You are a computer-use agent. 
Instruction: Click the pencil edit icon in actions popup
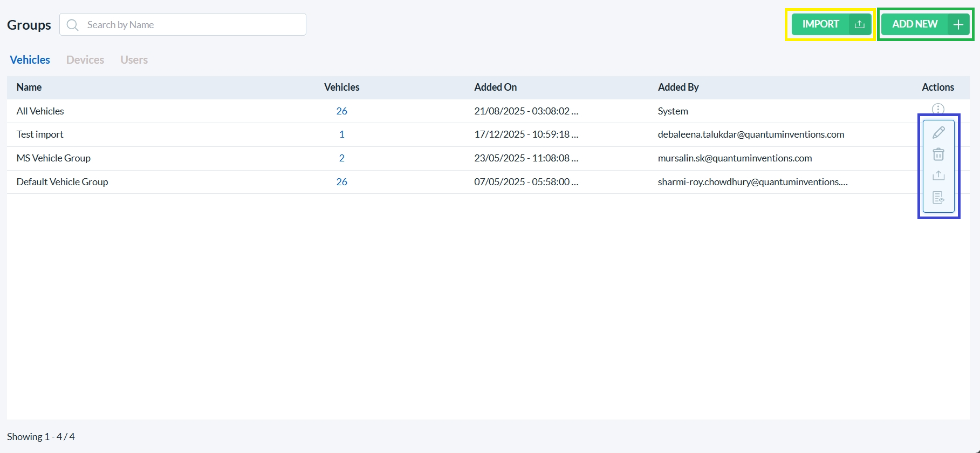click(x=938, y=132)
